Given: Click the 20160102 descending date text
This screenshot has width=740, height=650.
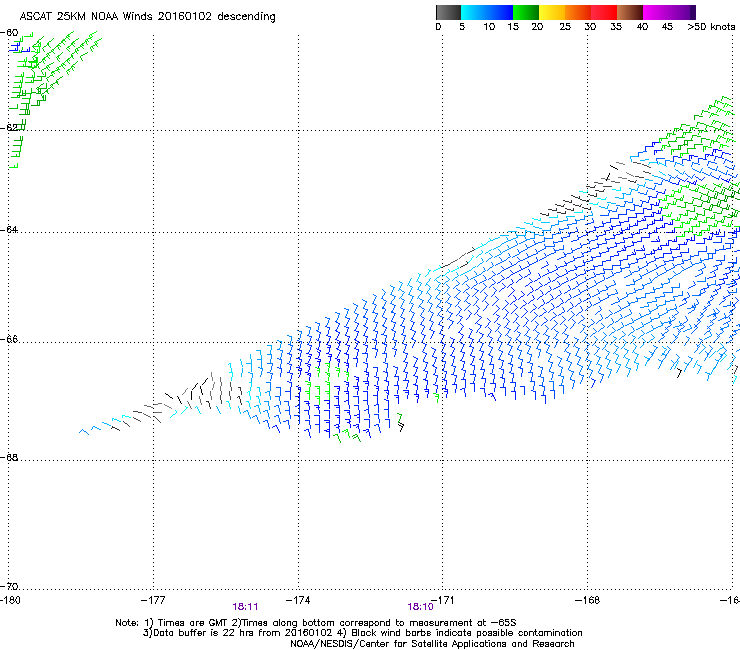Looking at the screenshot, I should pos(217,16).
